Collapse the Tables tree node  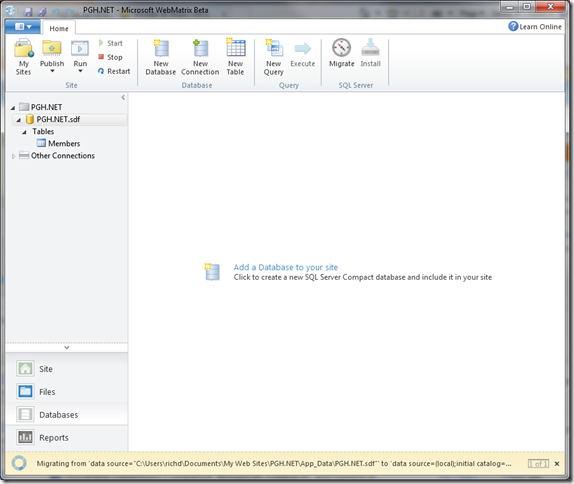pos(25,132)
